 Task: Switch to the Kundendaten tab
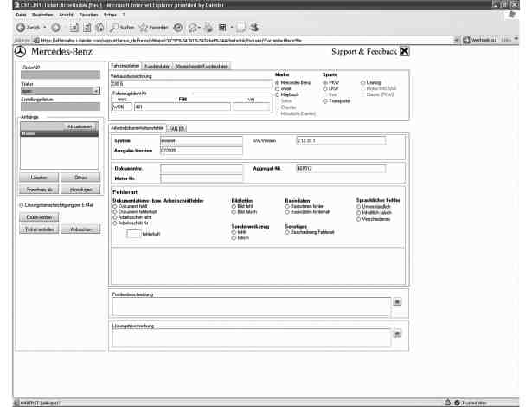pos(157,67)
